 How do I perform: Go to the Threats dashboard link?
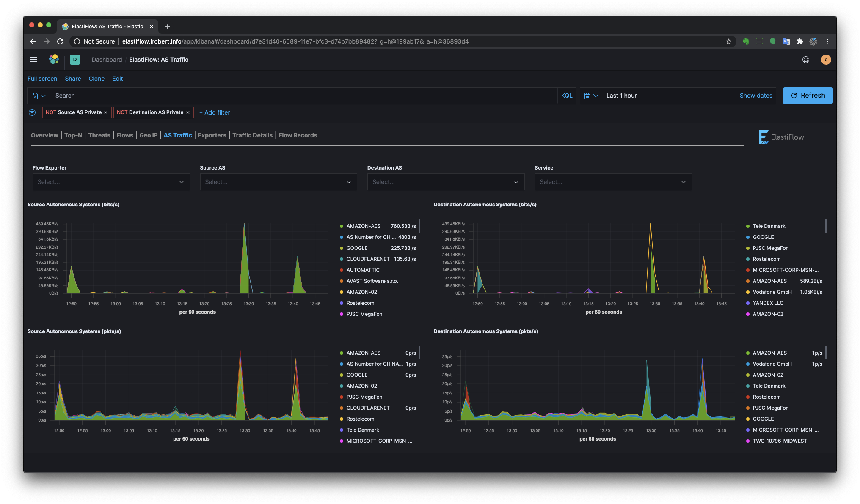[x=99, y=135]
